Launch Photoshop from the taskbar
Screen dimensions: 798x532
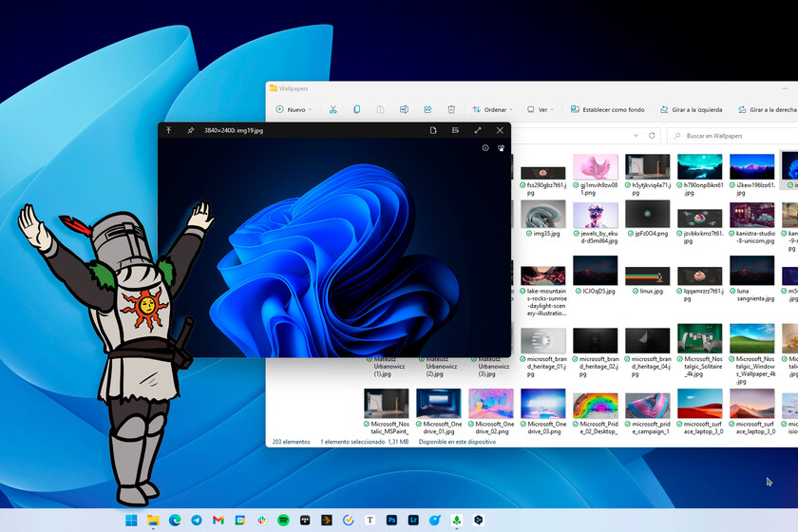click(391, 520)
